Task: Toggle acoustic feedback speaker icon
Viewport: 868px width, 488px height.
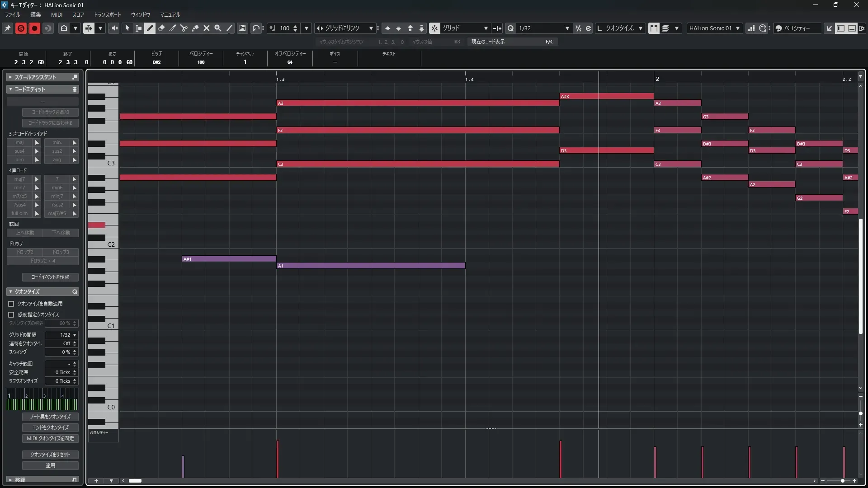Action: (113, 28)
